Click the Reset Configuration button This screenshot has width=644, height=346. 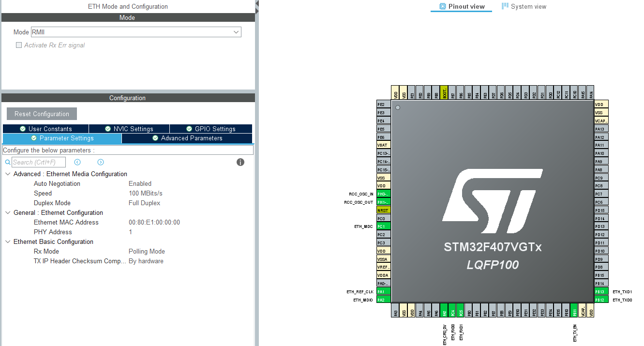(41, 113)
